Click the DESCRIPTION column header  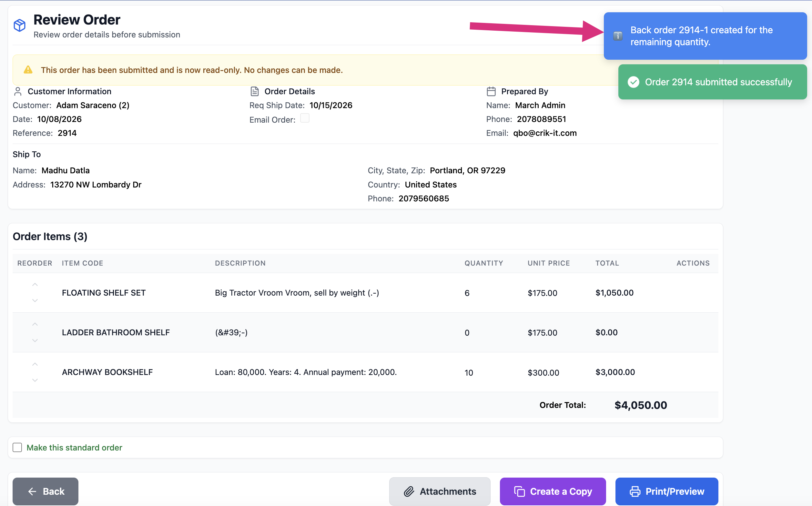coord(240,263)
